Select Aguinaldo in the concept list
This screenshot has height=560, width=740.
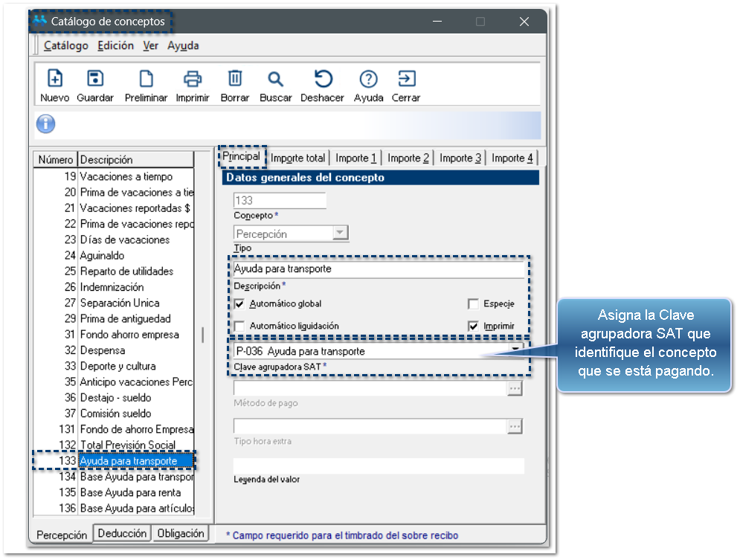pyautogui.click(x=102, y=255)
